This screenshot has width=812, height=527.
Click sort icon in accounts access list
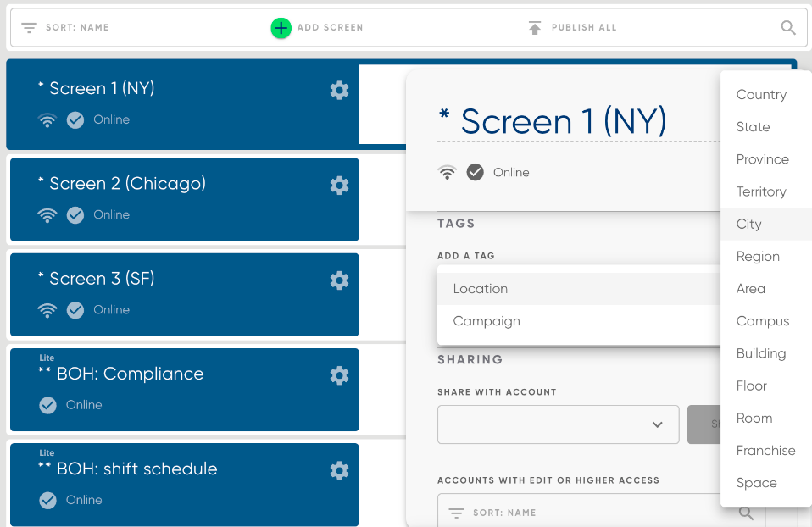[456, 513]
